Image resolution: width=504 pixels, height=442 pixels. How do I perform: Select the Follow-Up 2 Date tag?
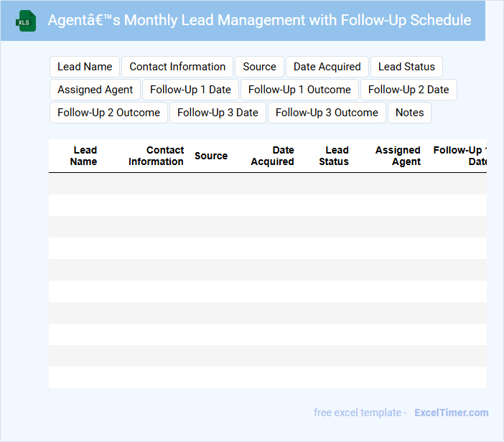click(x=409, y=90)
